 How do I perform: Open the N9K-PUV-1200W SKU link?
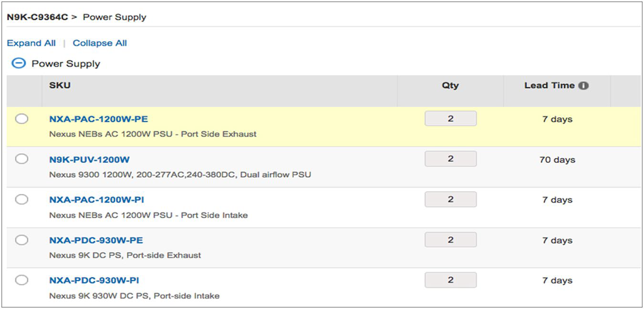pyautogui.click(x=89, y=160)
